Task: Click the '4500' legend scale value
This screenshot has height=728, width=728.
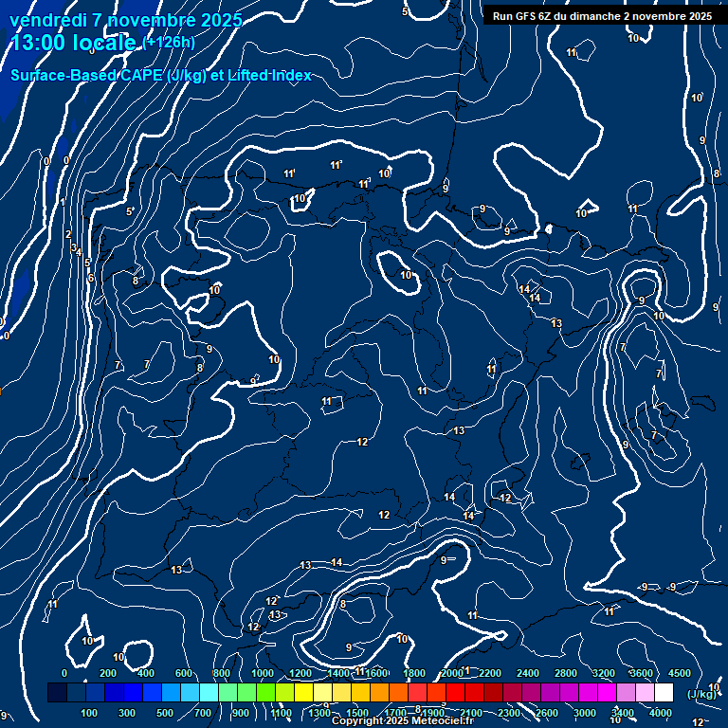Action: click(x=680, y=673)
